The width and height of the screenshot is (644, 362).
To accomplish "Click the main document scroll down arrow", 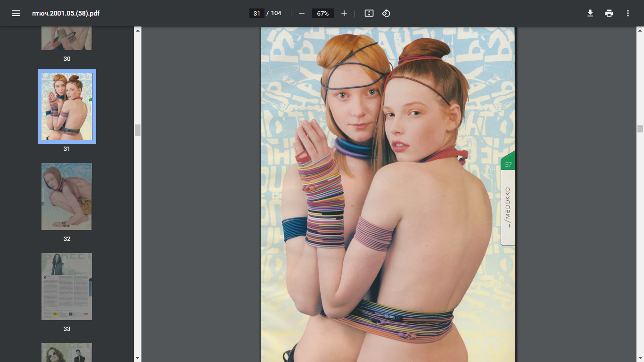I will [640, 358].
